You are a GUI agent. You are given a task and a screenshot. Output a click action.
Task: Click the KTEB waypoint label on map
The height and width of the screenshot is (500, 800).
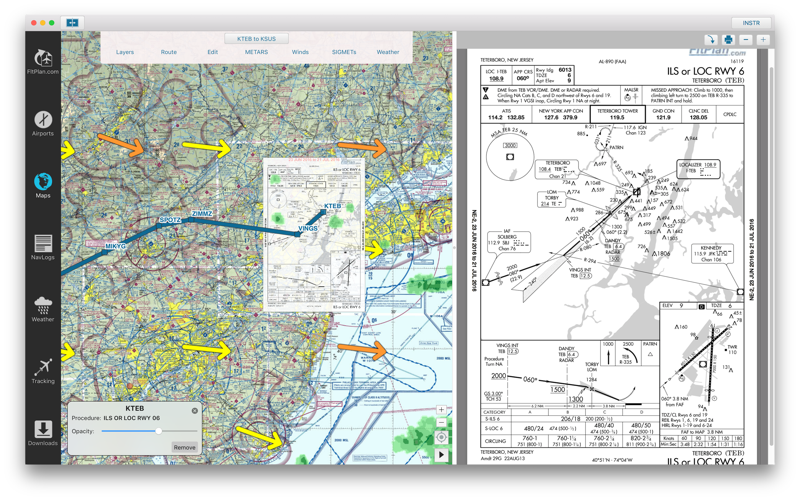coord(333,206)
